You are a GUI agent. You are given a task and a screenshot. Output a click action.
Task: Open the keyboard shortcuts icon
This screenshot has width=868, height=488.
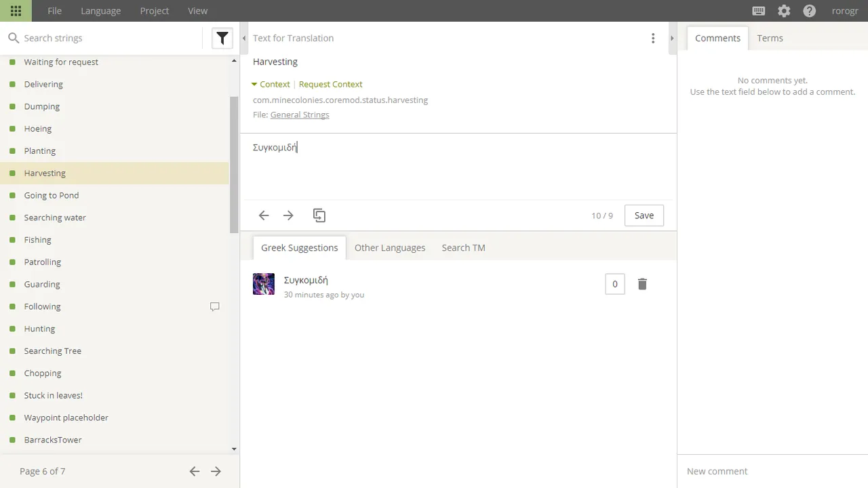pos(759,11)
